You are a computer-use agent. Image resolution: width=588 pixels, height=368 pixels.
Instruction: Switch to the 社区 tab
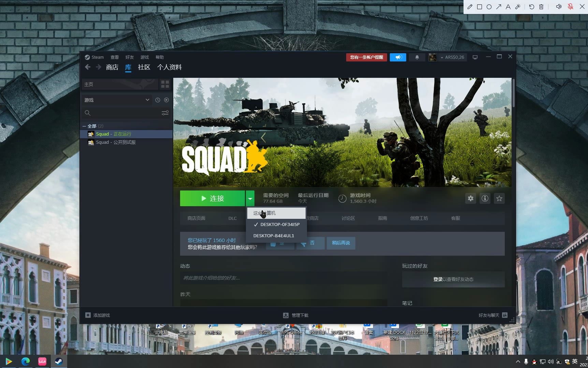tap(144, 67)
